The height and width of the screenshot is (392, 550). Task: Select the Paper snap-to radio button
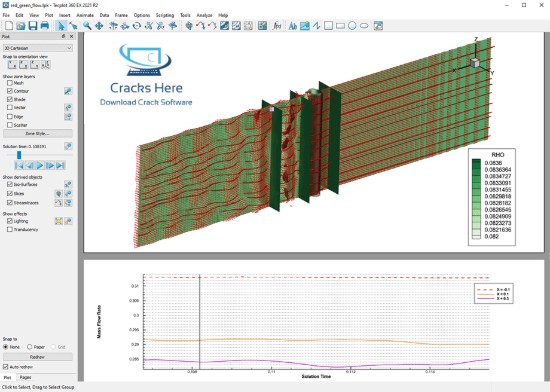click(x=30, y=347)
